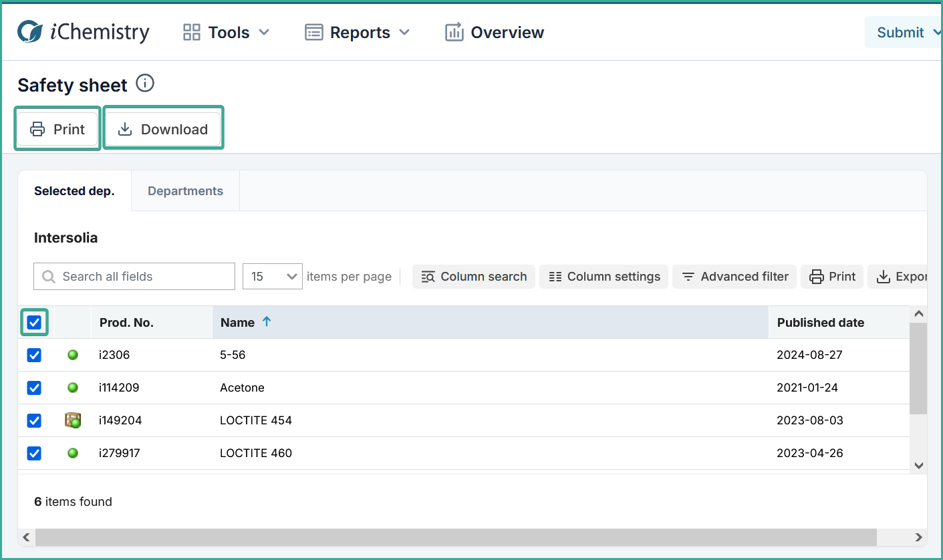943x560 pixels.
Task: Click the horizontal scrollbar thumb
Action: pyautogui.click(x=456, y=537)
